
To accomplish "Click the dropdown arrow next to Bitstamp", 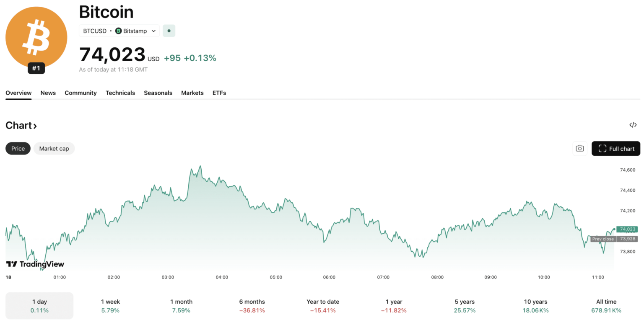I will (x=153, y=31).
